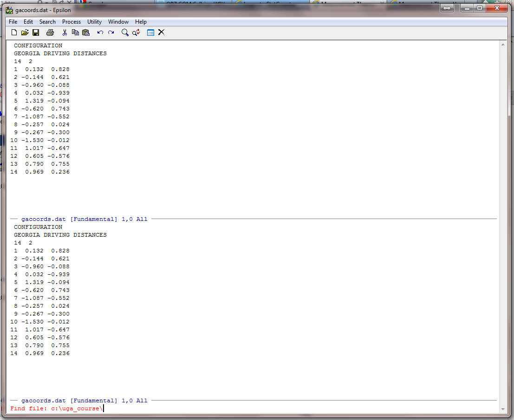Open the Process menu
This screenshot has width=514, height=420.
[x=71, y=22]
